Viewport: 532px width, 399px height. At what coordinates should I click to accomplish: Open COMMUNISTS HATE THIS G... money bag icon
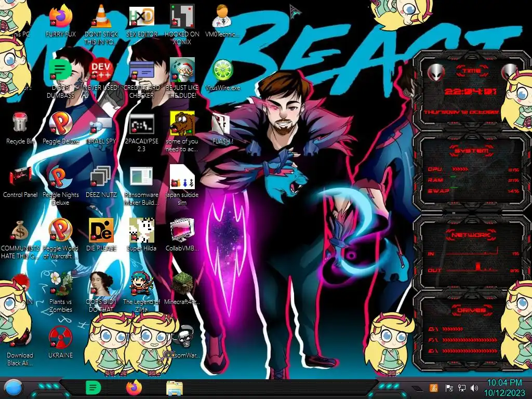point(20,230)
